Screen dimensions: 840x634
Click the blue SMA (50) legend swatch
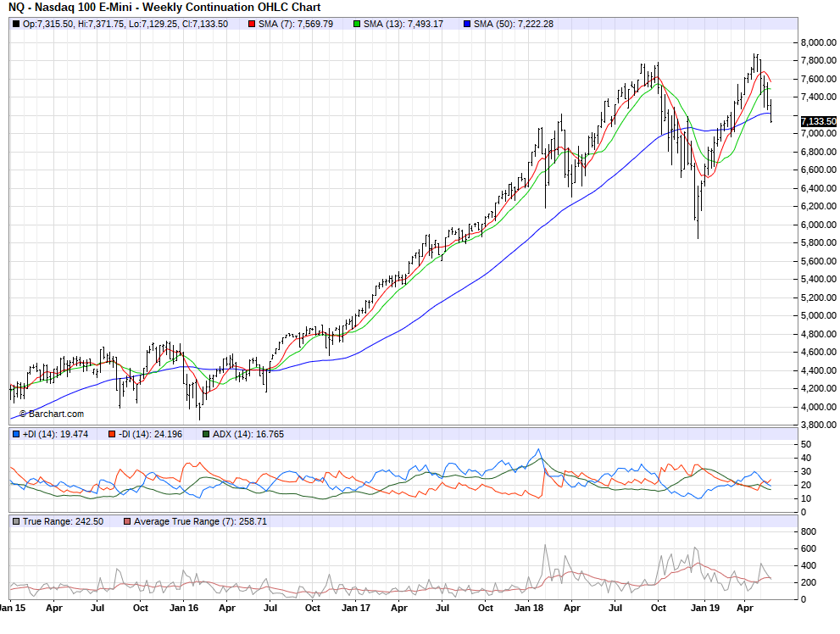point(467,24)
